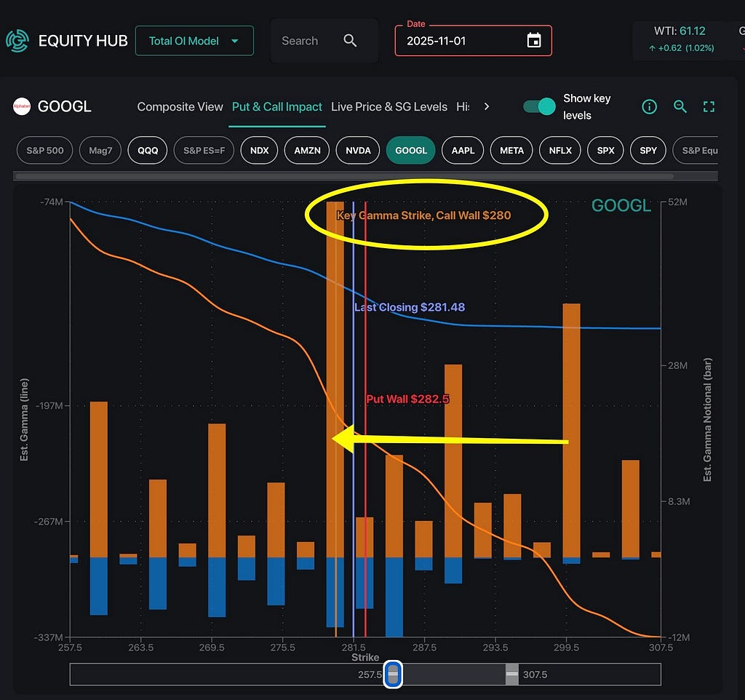Click the right strike range slider handle at 307.5
Screen dimensions: 745x700
(512, 675)
